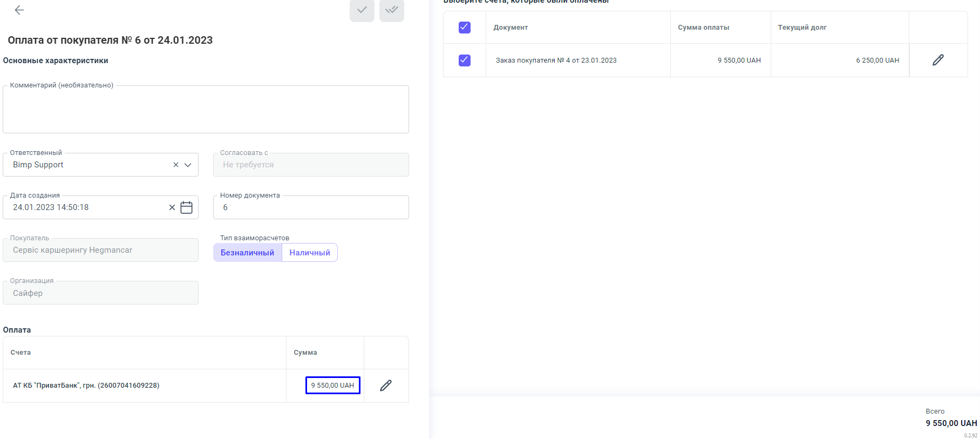
Task: Click the Согласовать с field
Action: [x=311, y=165]
